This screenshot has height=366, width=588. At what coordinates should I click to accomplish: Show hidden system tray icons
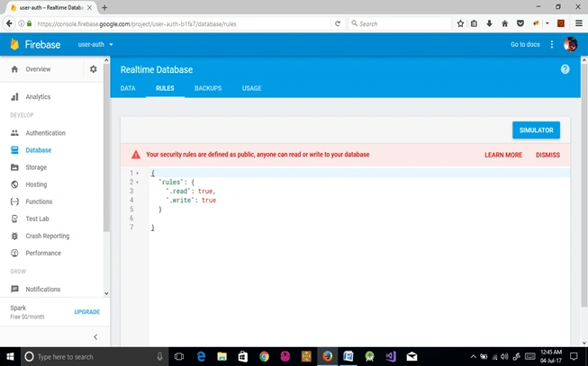point(474,357)
